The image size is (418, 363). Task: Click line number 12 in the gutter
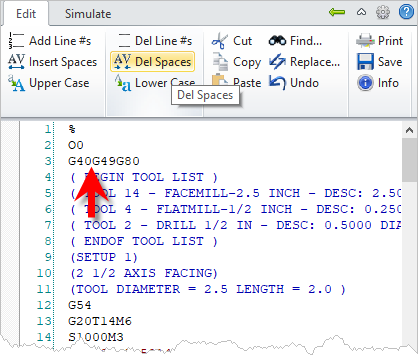44,305
